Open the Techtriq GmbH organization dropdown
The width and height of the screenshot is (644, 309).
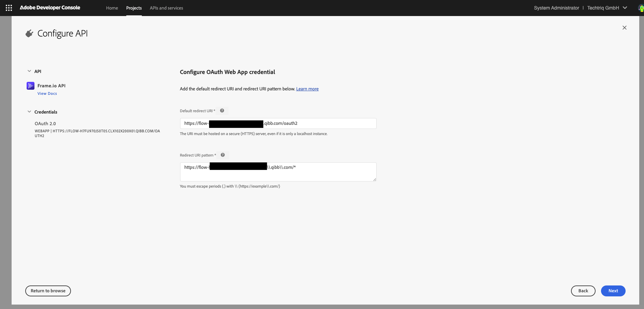pyautogui.click(x=607, y=8)
